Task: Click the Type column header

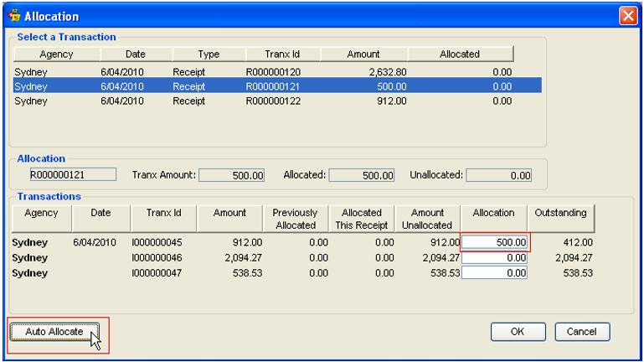Action: (x=209, y=54)
